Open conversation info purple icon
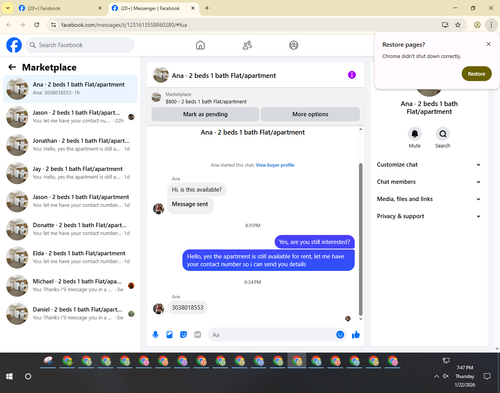This screenshot has width=500, height=393. [352, 75]
